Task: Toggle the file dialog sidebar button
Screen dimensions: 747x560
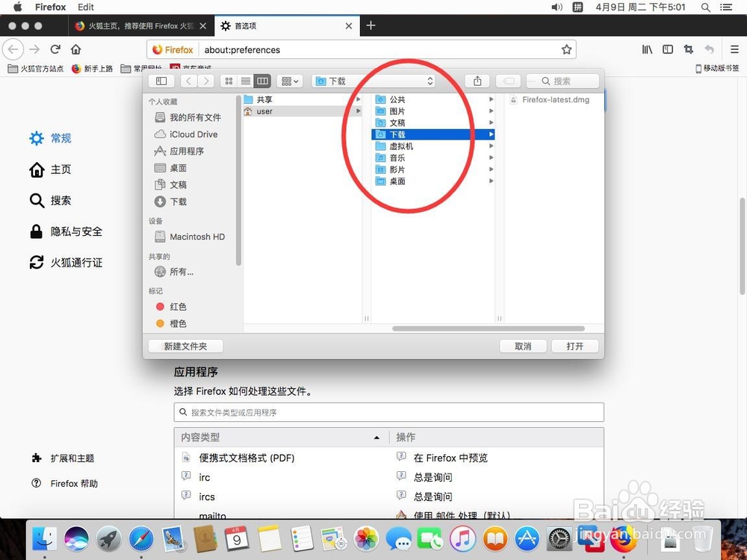Action: [161, 81]
